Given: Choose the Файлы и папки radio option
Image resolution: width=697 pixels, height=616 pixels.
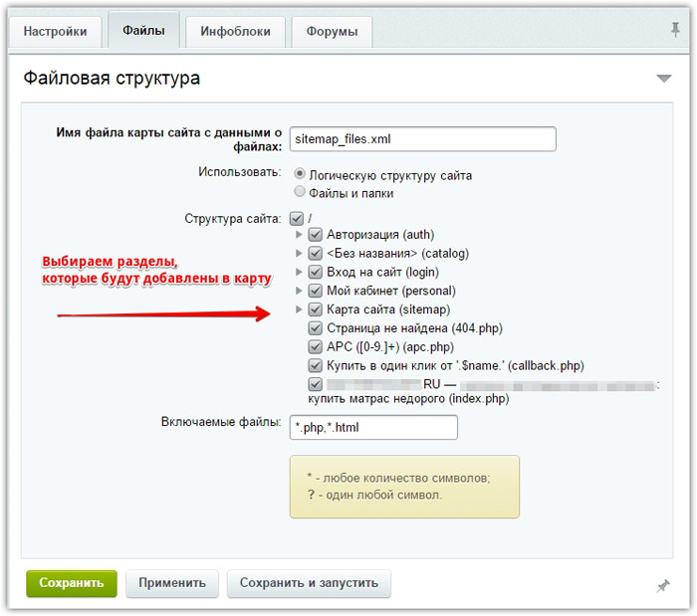Looking at the screenshot, I should point(300,192).
